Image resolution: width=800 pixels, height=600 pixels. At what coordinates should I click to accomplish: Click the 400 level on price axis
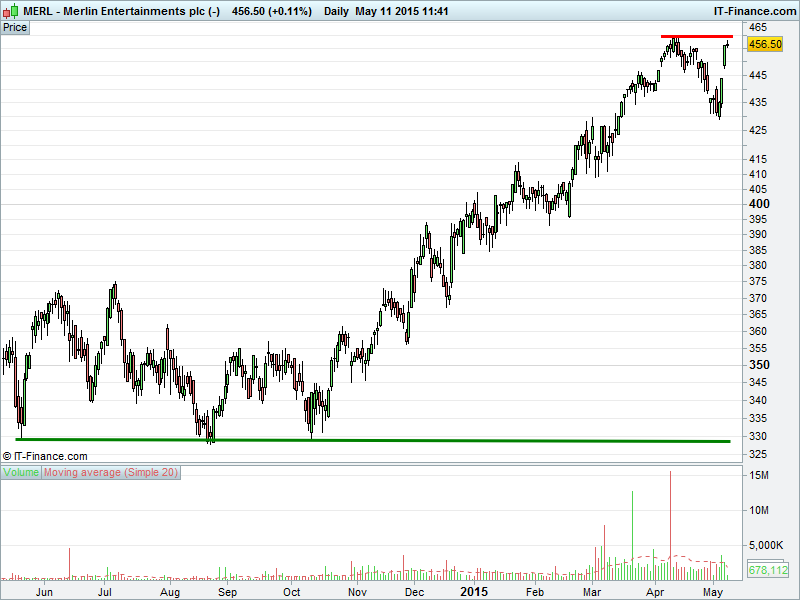point(759,203)
